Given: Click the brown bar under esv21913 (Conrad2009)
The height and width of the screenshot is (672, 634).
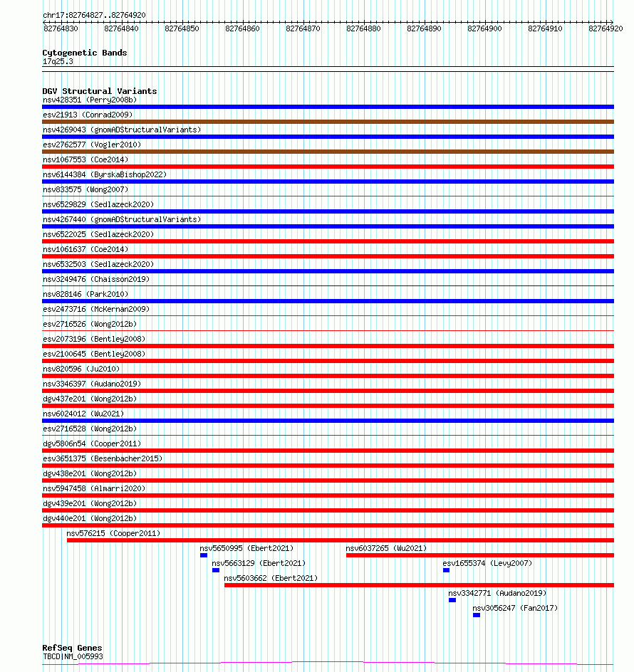Looking at the screenshot, I should coord(328,122).
